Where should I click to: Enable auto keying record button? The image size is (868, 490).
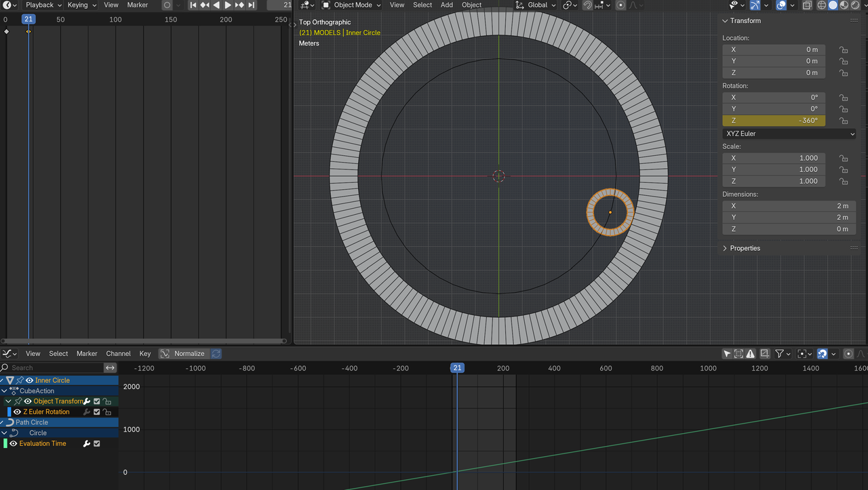pos(167,5)
